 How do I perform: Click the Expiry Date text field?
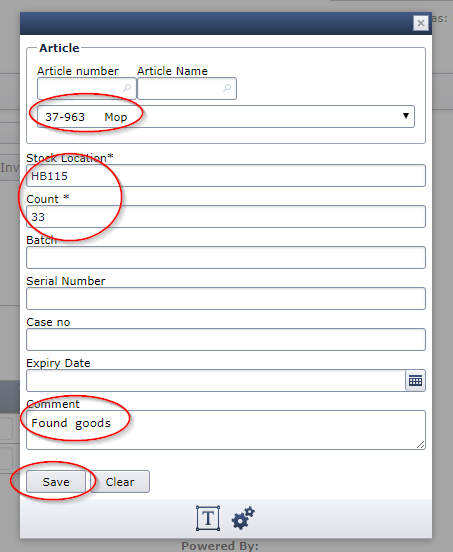[216, 381]
